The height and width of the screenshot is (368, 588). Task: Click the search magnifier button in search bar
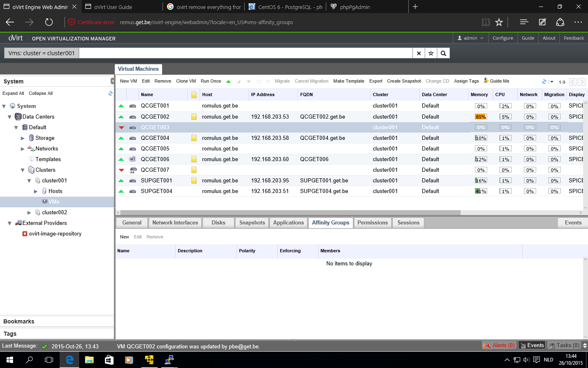443,53
